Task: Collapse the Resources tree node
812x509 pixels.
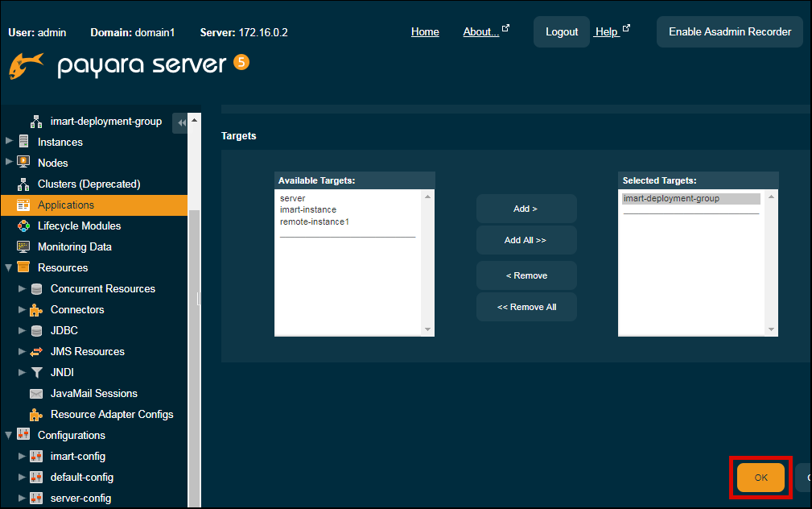Action: (x=9, y=267)
